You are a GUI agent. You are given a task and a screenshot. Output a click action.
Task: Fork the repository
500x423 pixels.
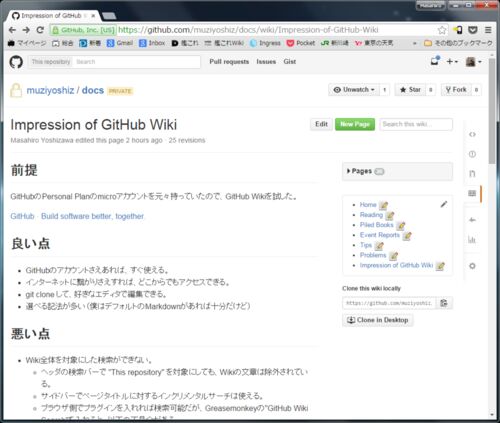[x=456, y=90]
